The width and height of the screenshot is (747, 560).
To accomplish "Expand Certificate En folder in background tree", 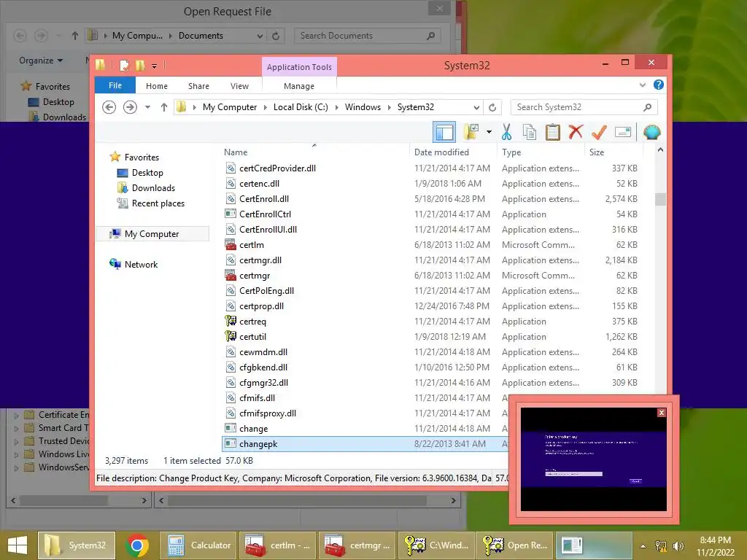I will click(x=16, y=415).
